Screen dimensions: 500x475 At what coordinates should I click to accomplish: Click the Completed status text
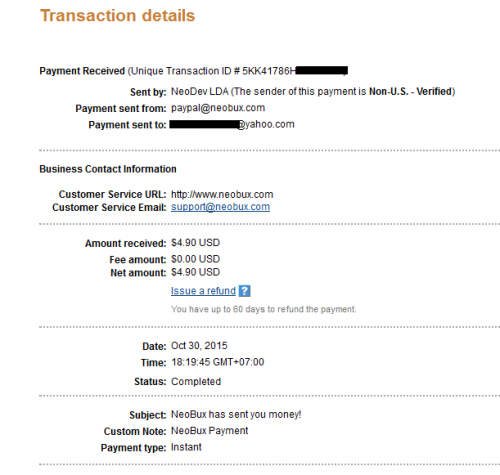point(196,381)
